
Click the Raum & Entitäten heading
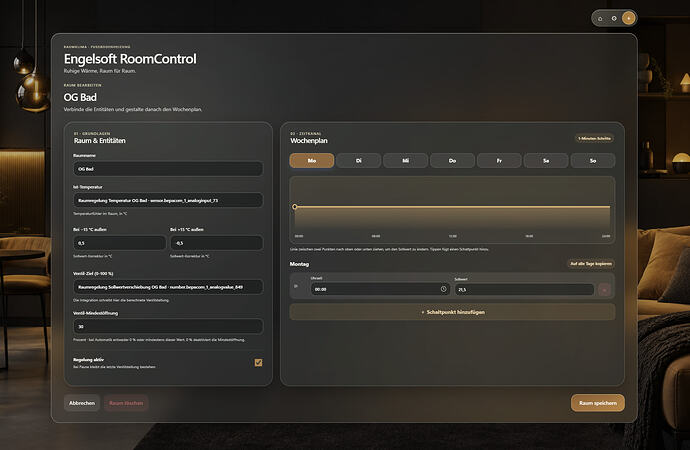[99, 141]
